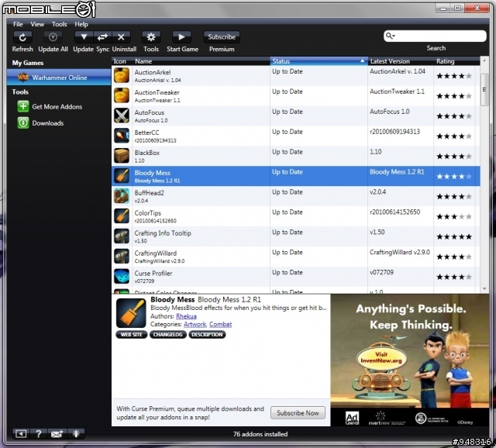
Task: Click the BetterCC addon icon
Action: [122, 136]
